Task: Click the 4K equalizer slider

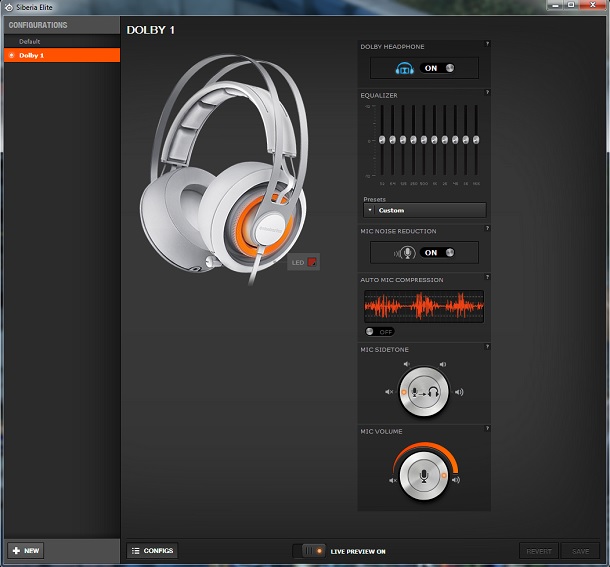Action: pos(455,140)
